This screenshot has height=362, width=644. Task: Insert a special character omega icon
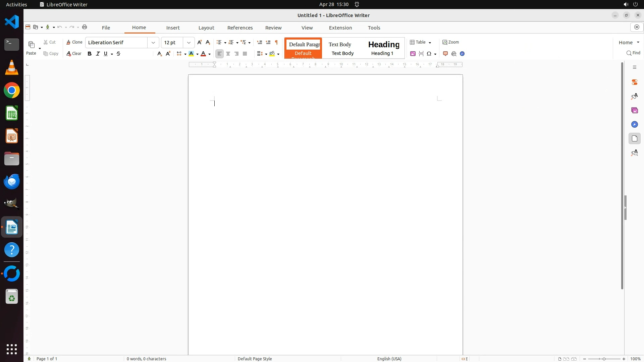[x=429, y=54]
